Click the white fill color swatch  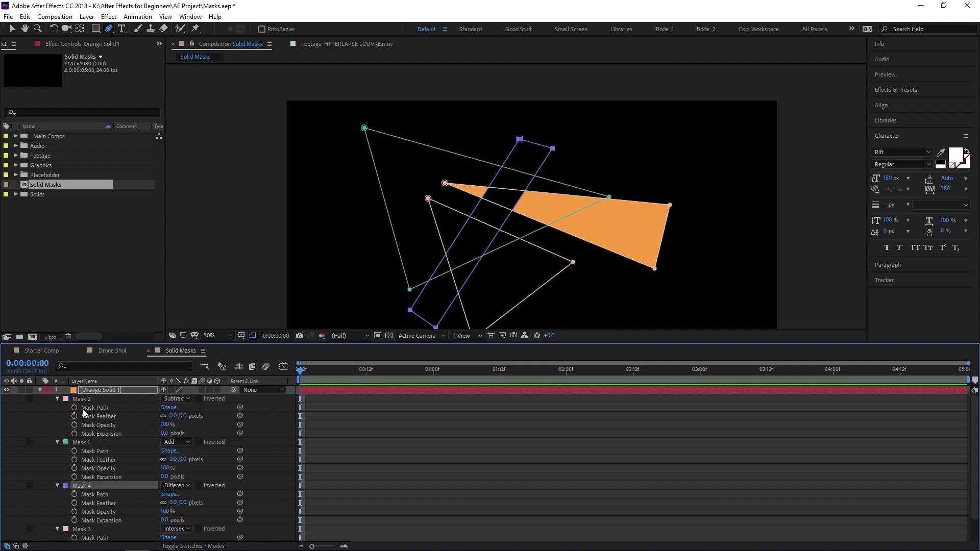955,155
